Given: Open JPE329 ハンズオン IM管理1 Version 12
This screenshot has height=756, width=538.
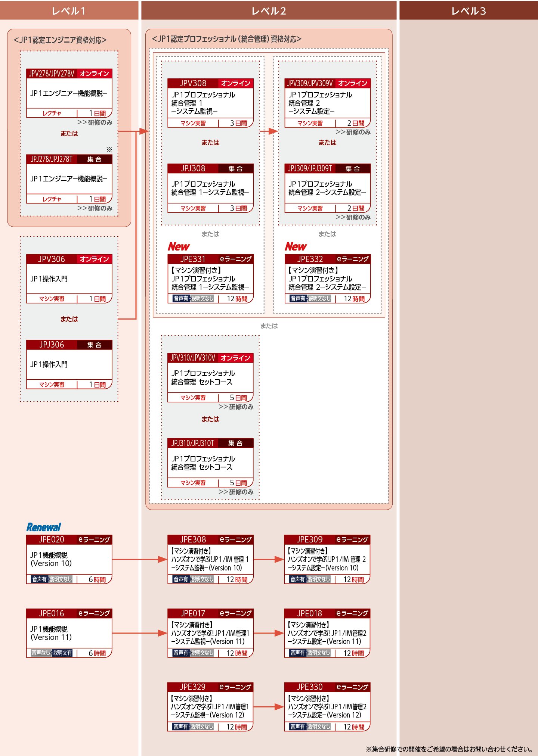Looking at the screenshot, I should tap(210, 707).
